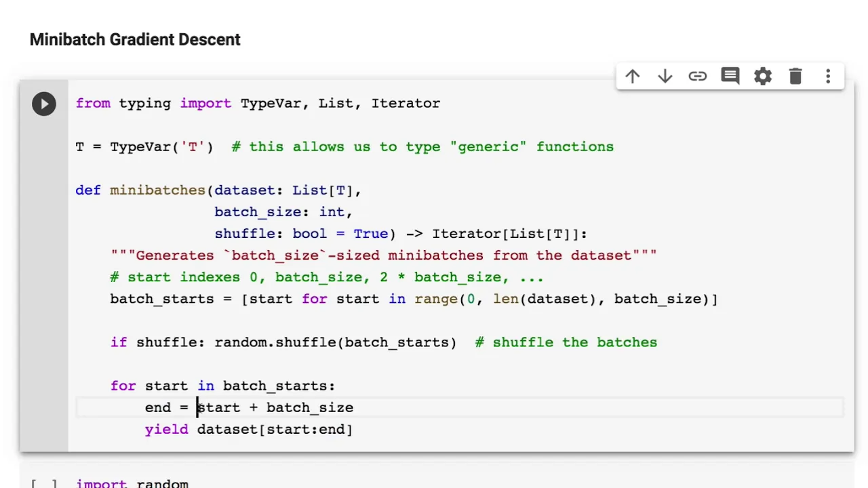Copy link to cell with the link icon
Screen dimensions: 868x488
(x=698, y=76)
